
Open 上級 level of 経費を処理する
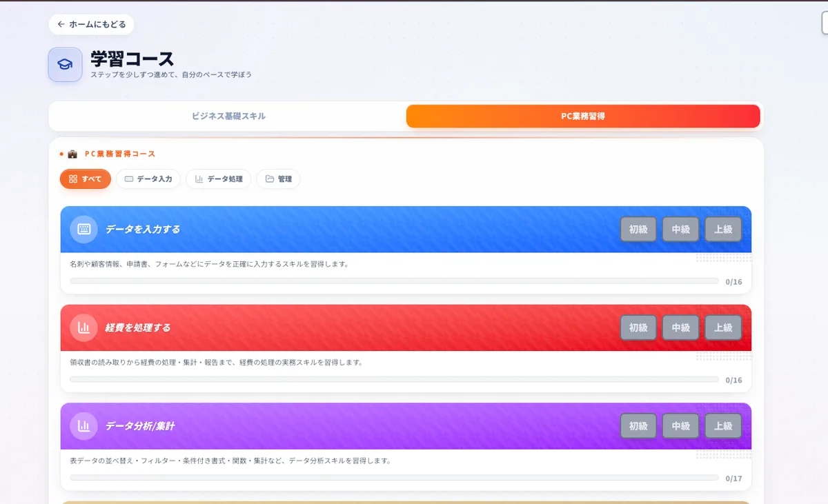tap(723, 327)
